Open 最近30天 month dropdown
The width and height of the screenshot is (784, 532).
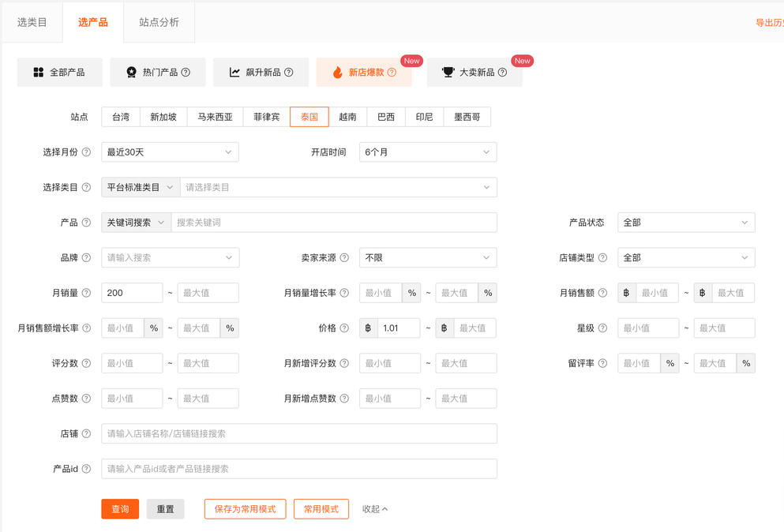170,152
